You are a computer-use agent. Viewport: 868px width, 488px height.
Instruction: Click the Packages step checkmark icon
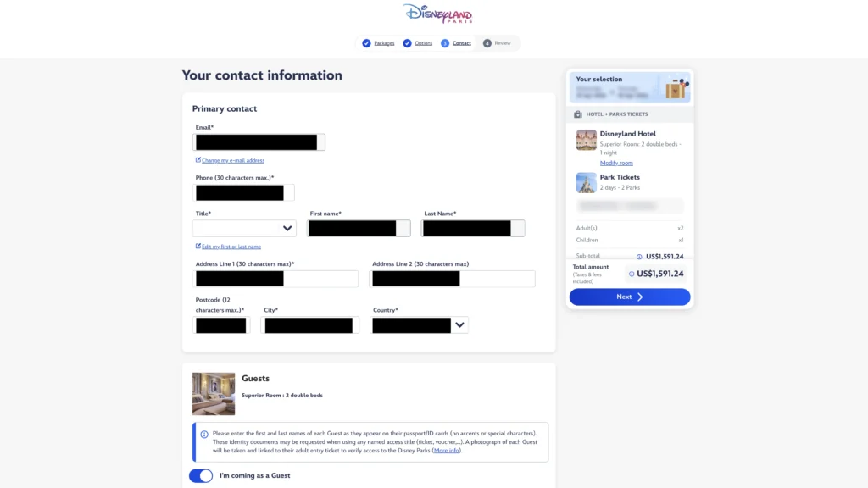[366, 43]
